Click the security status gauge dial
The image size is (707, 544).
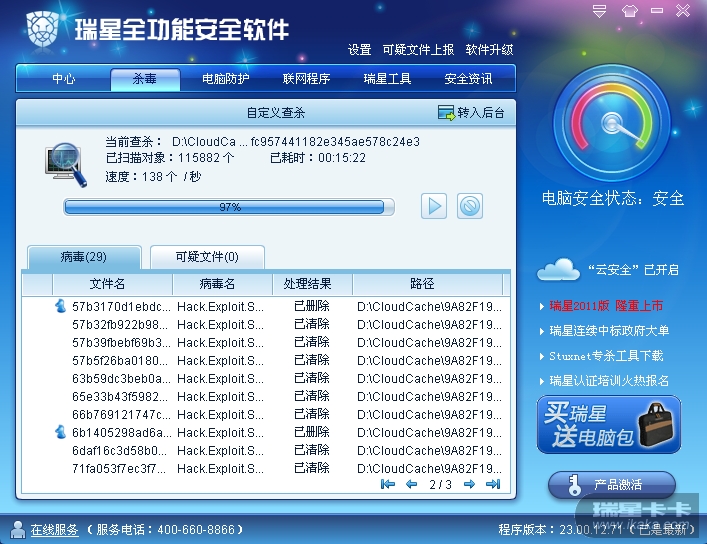click(x=612, y=123)
